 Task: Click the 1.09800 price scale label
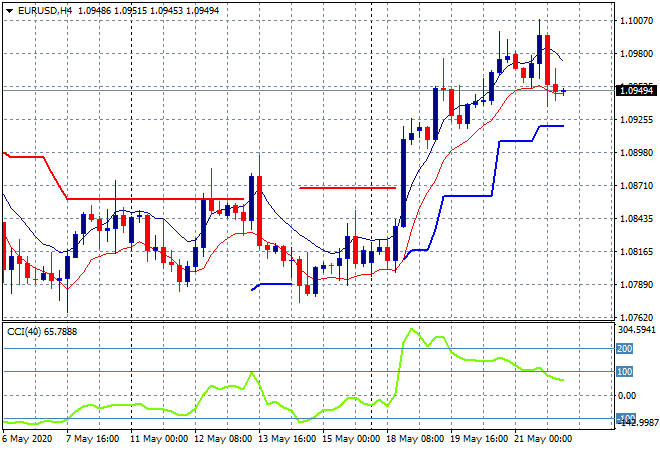637,53
